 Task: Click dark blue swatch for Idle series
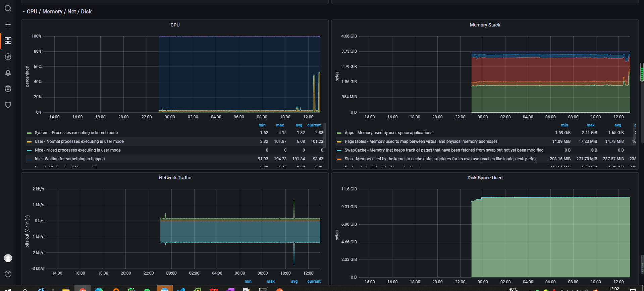click(x=29, y=159)
